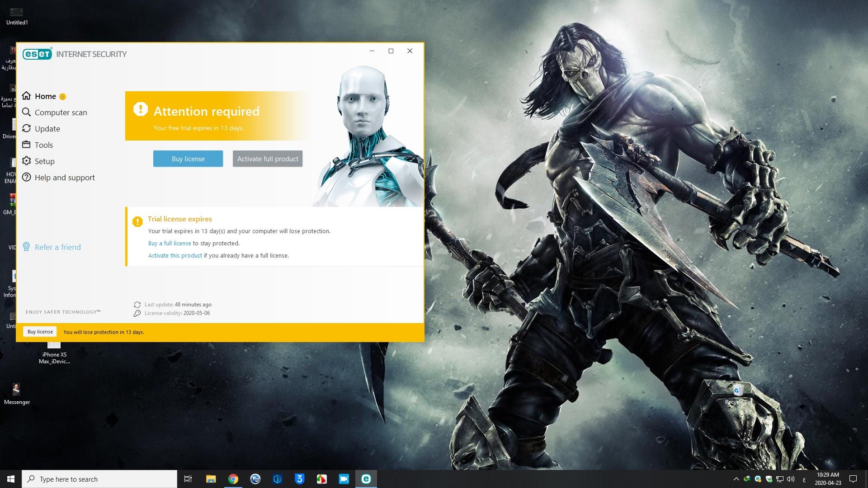
Task: Click the green shield tray icon
Action: pyautogui.click(x=769, y=479)
